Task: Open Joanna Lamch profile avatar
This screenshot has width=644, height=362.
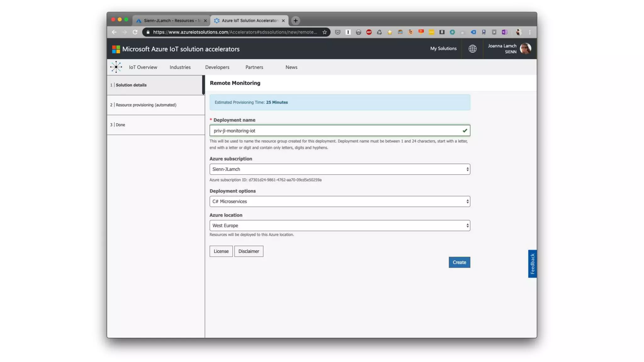Action: [x=525, y=49]
